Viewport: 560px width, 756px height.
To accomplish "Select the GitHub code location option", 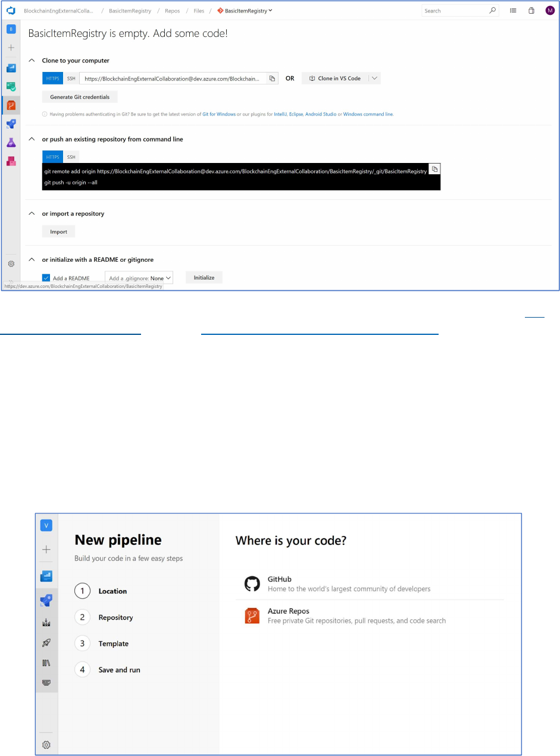I will tap(369, 584).
